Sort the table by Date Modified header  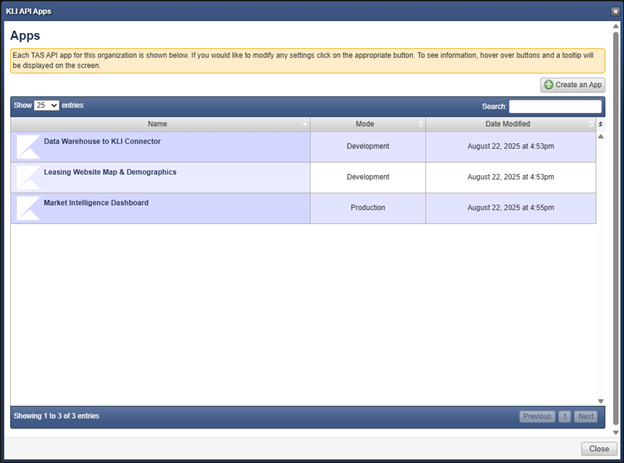[x=507, y=125]
